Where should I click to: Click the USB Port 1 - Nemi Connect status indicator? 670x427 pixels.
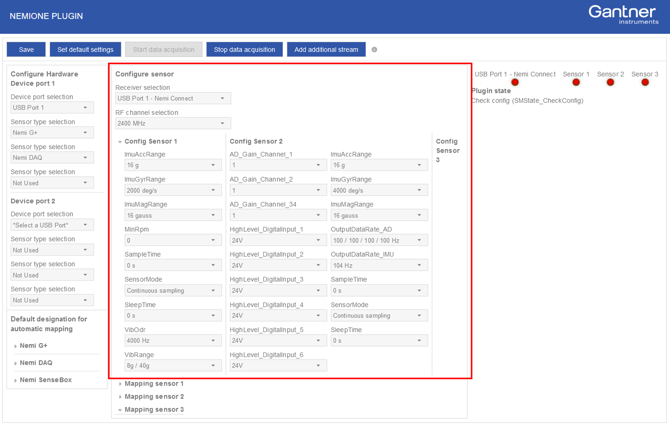coord(515,82)
